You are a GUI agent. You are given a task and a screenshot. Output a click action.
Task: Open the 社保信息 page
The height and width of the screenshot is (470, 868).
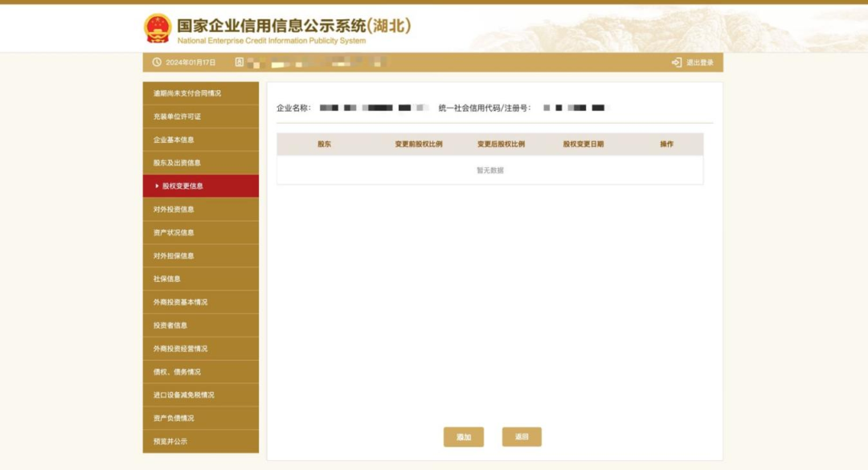[x=167, y=280]
